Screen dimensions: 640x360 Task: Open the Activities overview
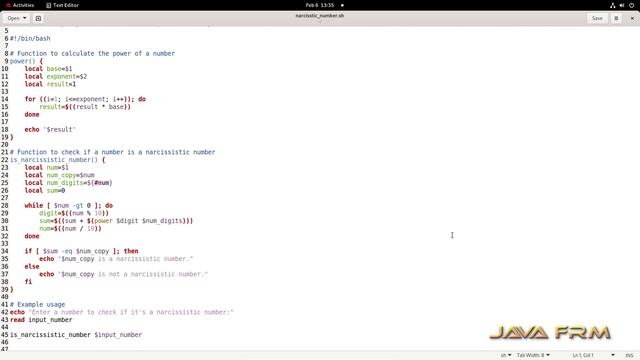[x=20, y=5]
